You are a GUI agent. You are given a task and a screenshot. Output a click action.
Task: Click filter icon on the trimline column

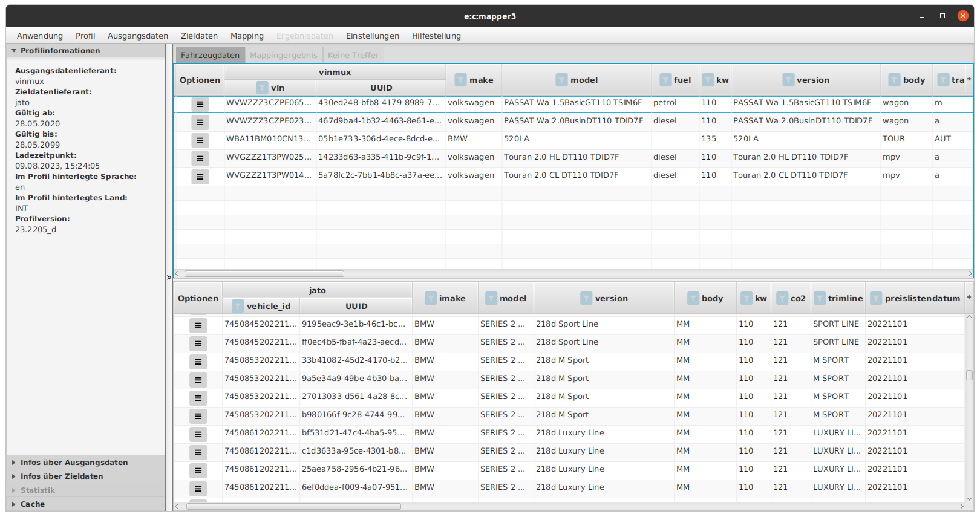820,298
